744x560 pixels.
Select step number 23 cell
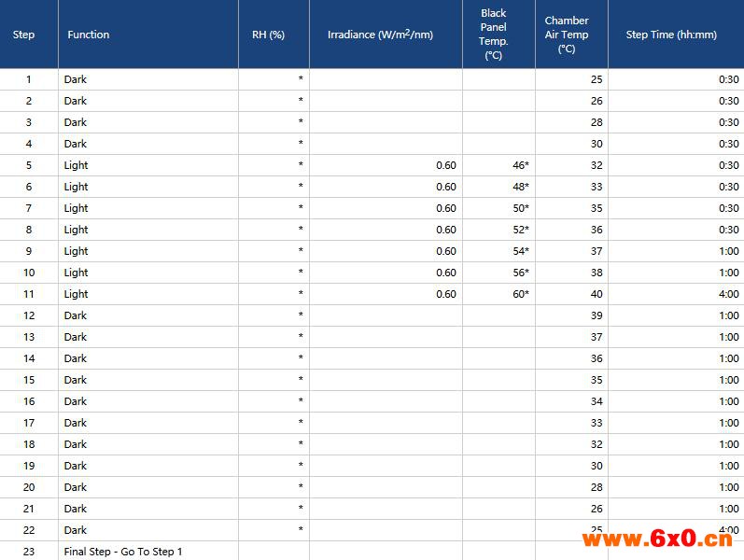(x=29, y=552)
